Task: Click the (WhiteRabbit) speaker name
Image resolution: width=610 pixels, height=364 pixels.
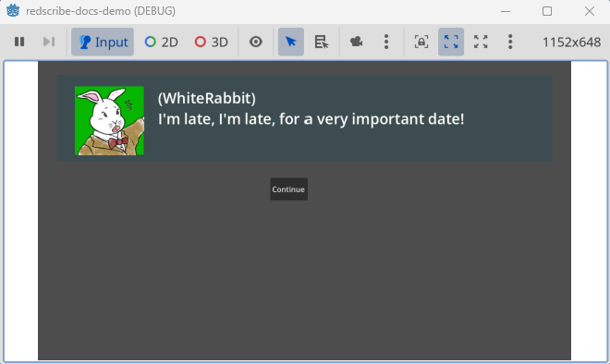Action: (x=207, y=98)
